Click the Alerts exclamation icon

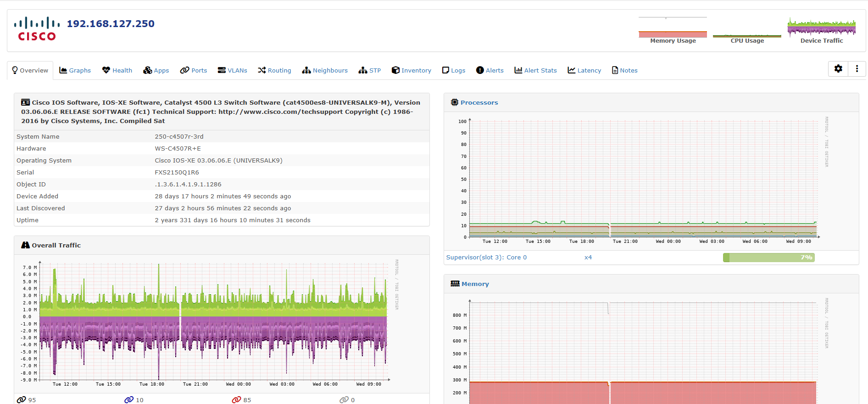(x=480, y=70)
